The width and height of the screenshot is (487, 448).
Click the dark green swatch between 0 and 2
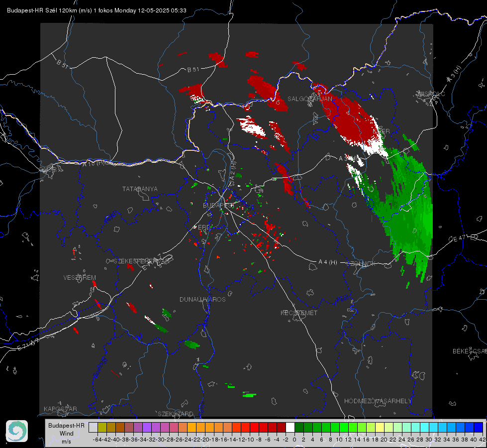pos(299,427)
